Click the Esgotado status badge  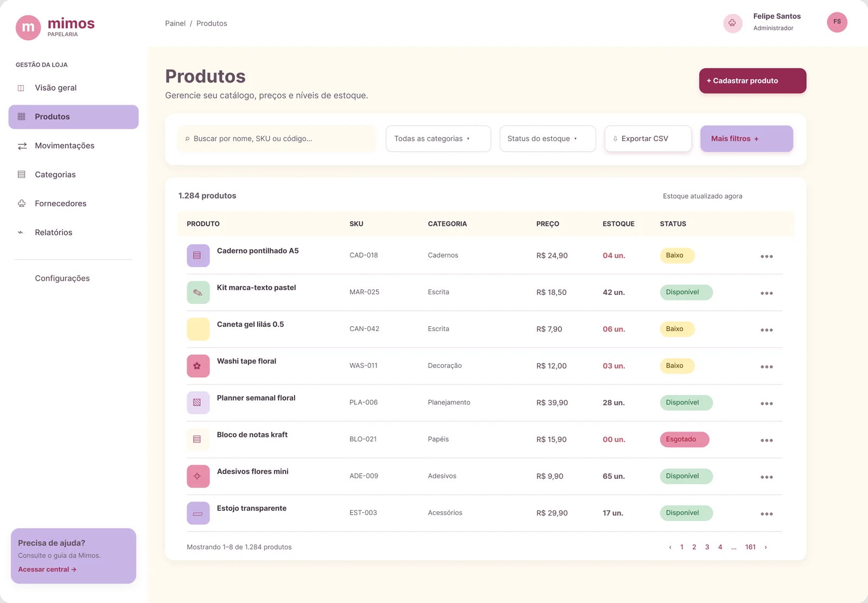coord(684,440)
